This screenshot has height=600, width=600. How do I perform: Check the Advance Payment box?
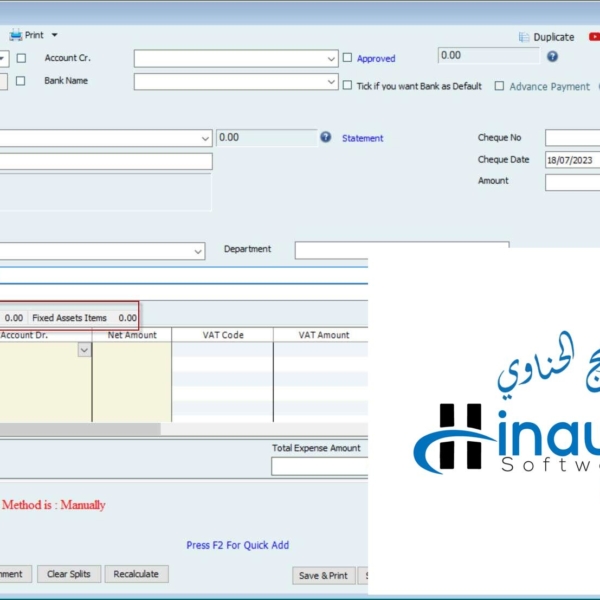coord(499,86)
